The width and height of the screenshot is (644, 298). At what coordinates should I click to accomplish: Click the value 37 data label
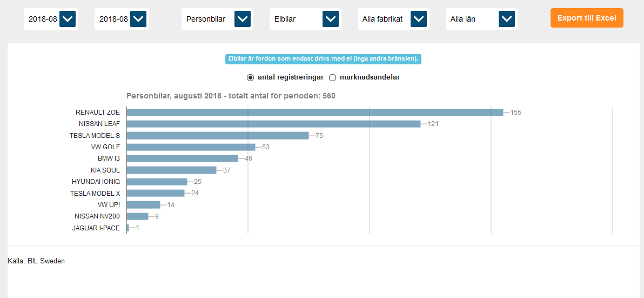[227, 170]
